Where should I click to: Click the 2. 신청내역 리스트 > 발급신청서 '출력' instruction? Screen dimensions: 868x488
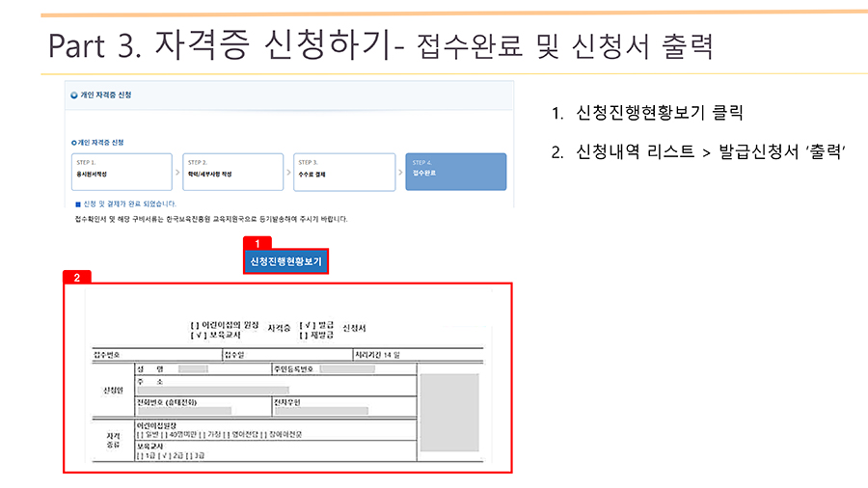[698, 151]
